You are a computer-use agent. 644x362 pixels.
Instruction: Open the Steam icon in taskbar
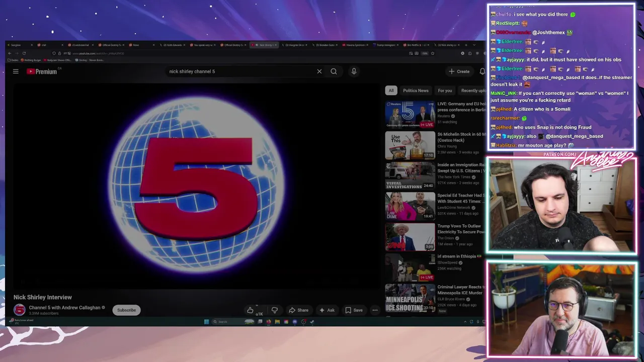pyautogui.click(x=312, y=322)
